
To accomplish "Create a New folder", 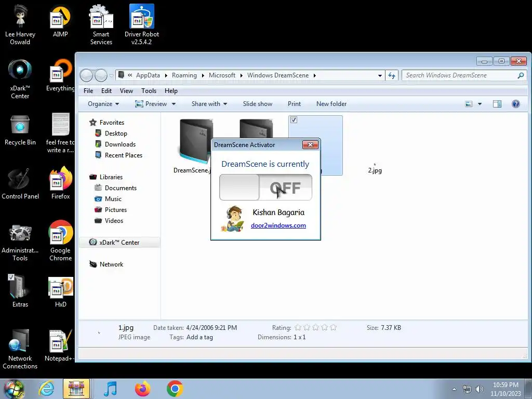I will tap(331, 104).
